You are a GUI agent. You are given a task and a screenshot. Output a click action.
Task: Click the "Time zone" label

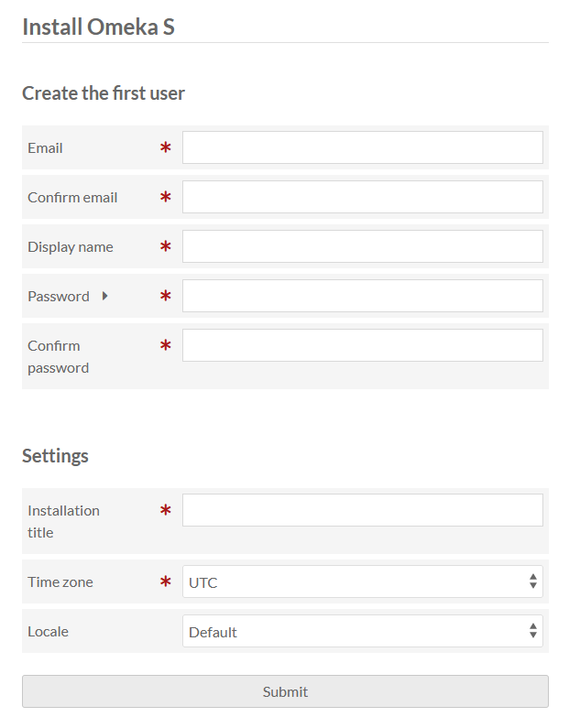pos(60,581)
